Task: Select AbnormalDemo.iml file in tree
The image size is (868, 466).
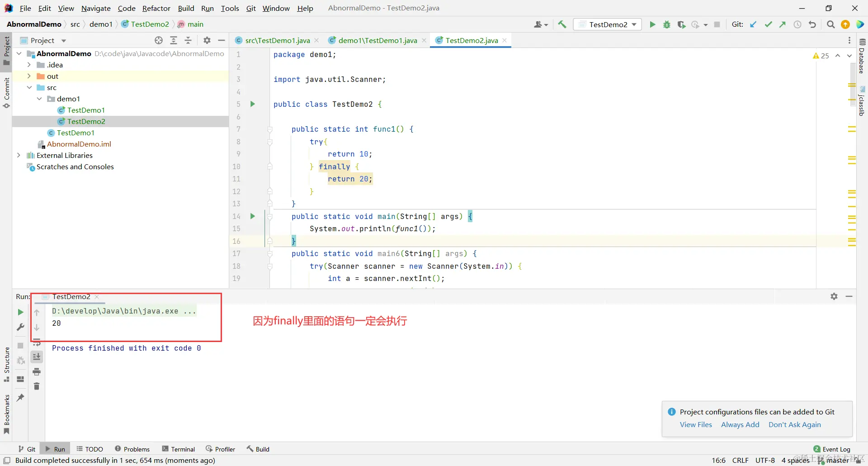Action: point(79,144)
